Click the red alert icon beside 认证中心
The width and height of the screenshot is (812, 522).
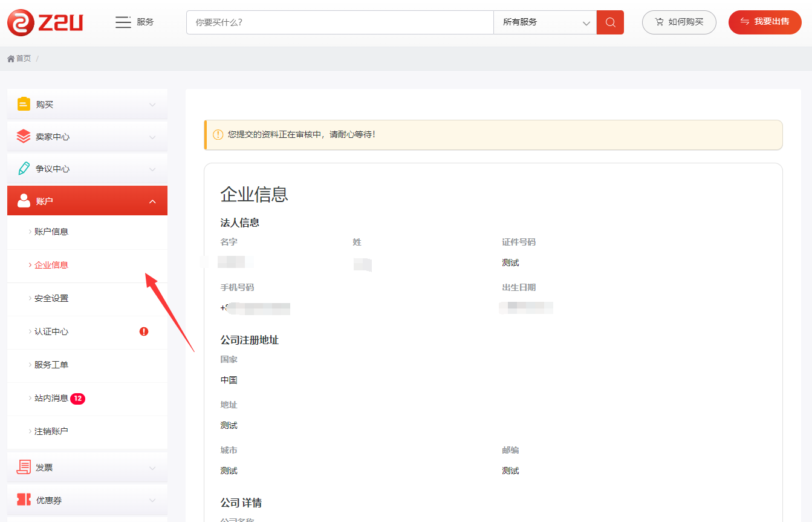[x=144, y=331]
